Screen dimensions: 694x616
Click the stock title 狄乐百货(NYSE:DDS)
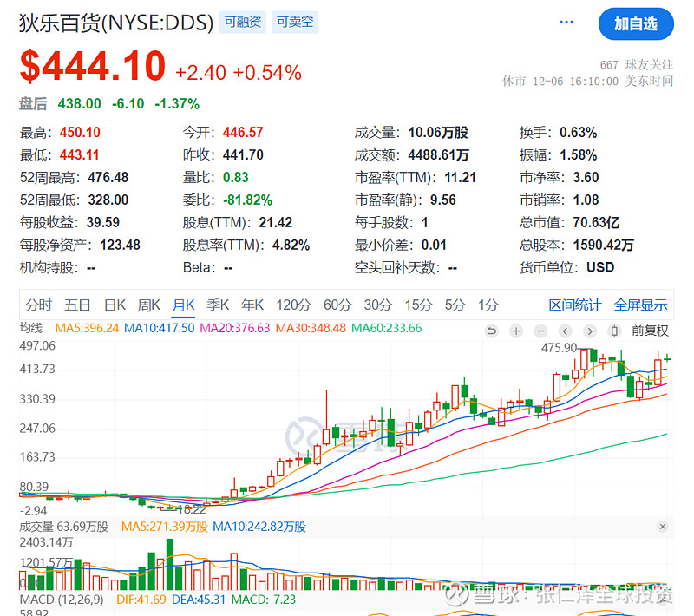coord(116,23)
